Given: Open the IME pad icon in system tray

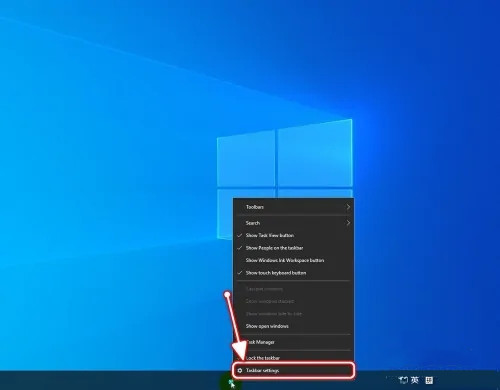Looking at the screenshot, I should 429,380.
